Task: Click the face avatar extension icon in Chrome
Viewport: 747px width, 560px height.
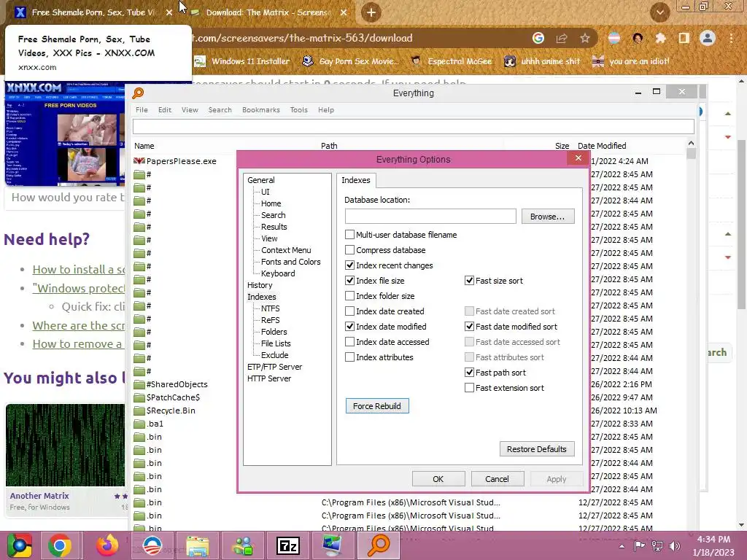Action: click(638, 38)
